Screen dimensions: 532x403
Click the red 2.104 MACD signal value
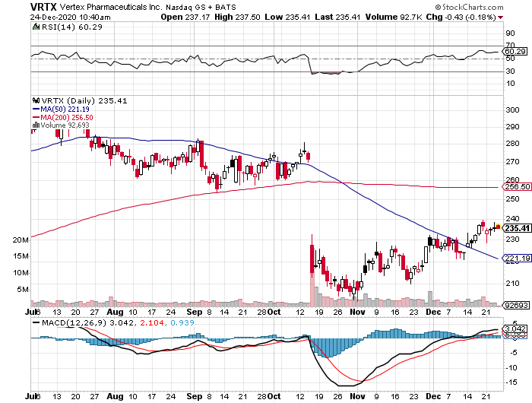[x=151, y=322]
